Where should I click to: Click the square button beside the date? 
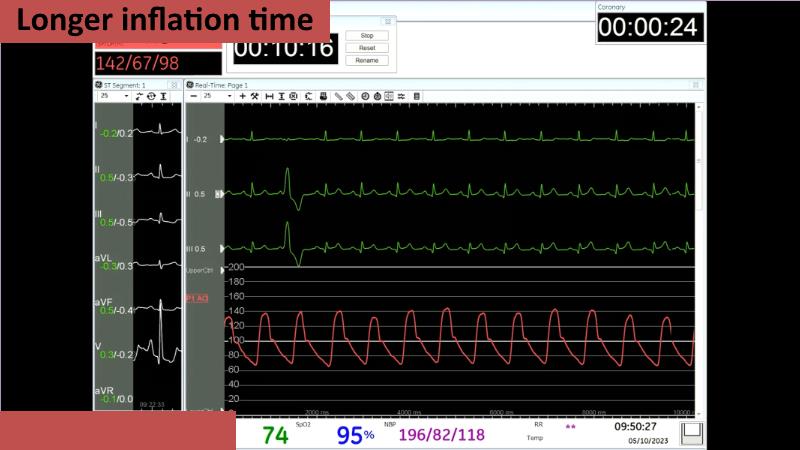coord(690,433)
